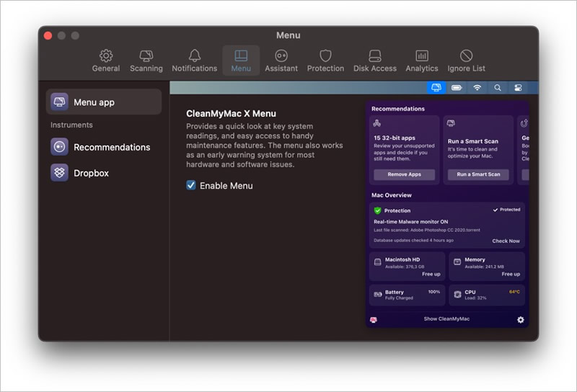Open the Disk Access preferences
Viewport: 577px width, 392px height.
click(374, 61)
